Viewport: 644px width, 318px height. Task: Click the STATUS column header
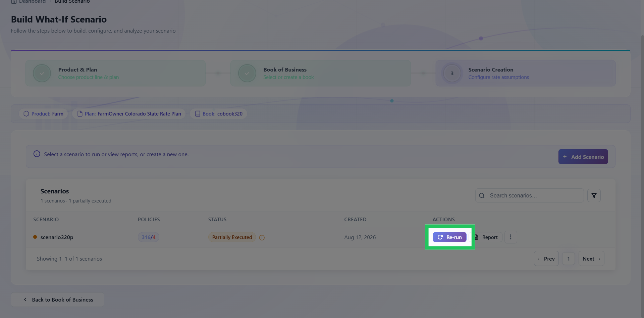(x=217, y=220)
